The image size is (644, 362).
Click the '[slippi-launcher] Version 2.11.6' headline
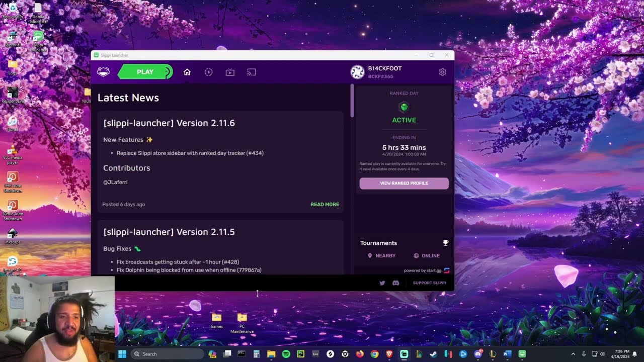(169, 123)
